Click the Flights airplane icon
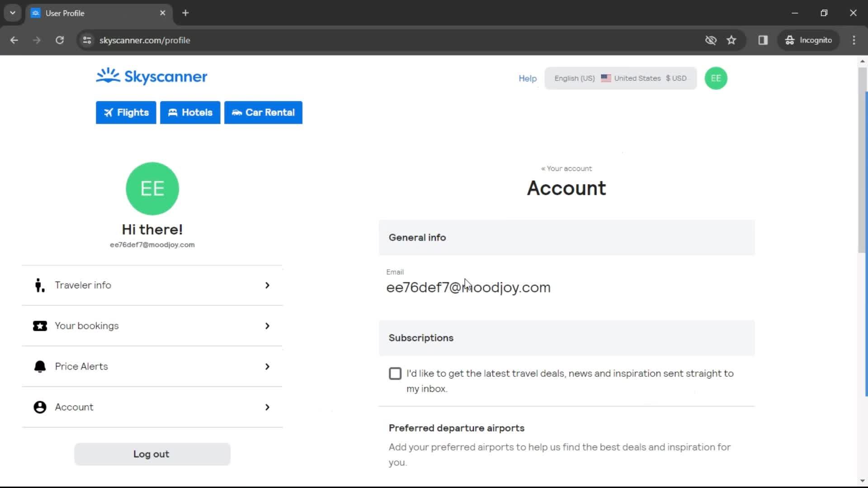The width and height of the screenshot is (868, 488). pyautogui.click(x=108, y=113)
